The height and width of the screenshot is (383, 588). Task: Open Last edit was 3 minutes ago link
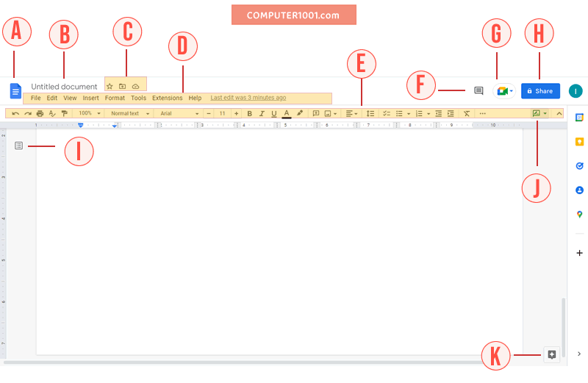click(x=248, y=98)
